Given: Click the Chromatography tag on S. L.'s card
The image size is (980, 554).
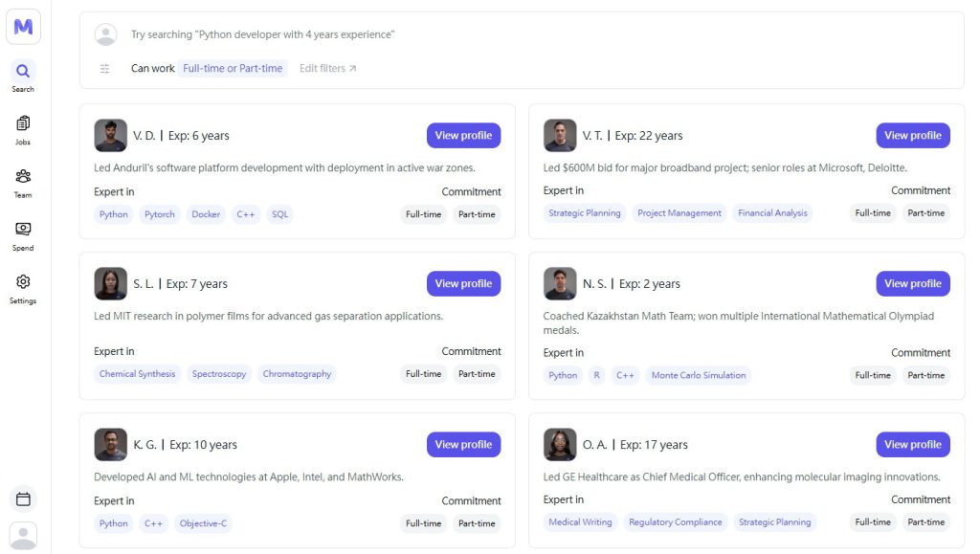Looking at the screenshot, I should 297,374.
